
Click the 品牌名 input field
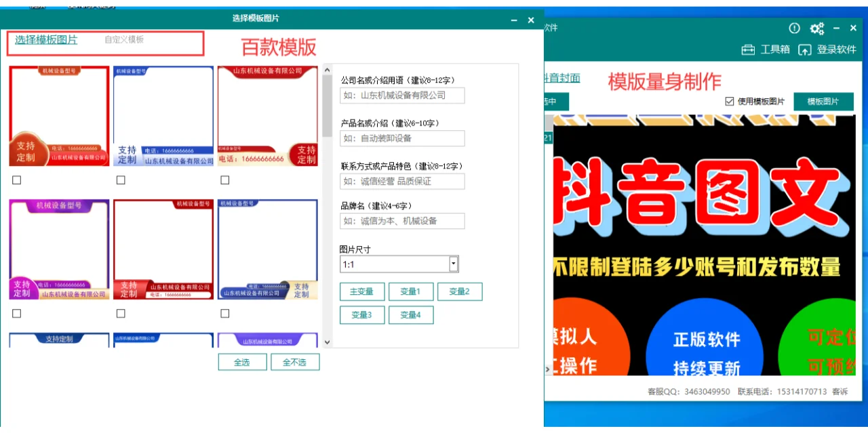coord(401,221)
